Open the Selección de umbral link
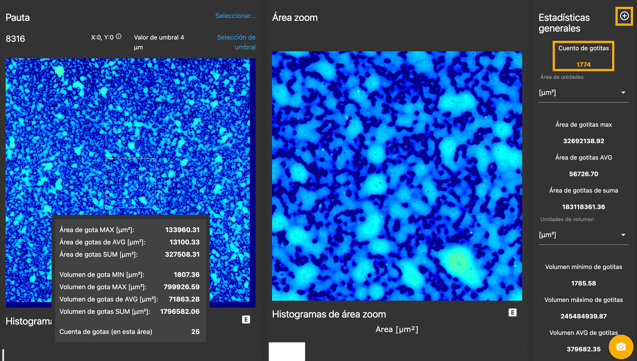Viewport: 637px width, 361px height. tap(236, 42)
